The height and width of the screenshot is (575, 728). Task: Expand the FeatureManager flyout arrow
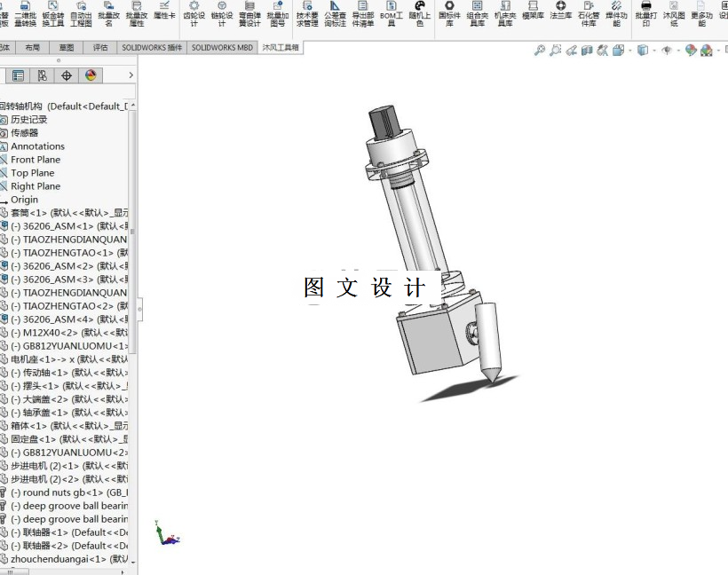tap(131, 75)
